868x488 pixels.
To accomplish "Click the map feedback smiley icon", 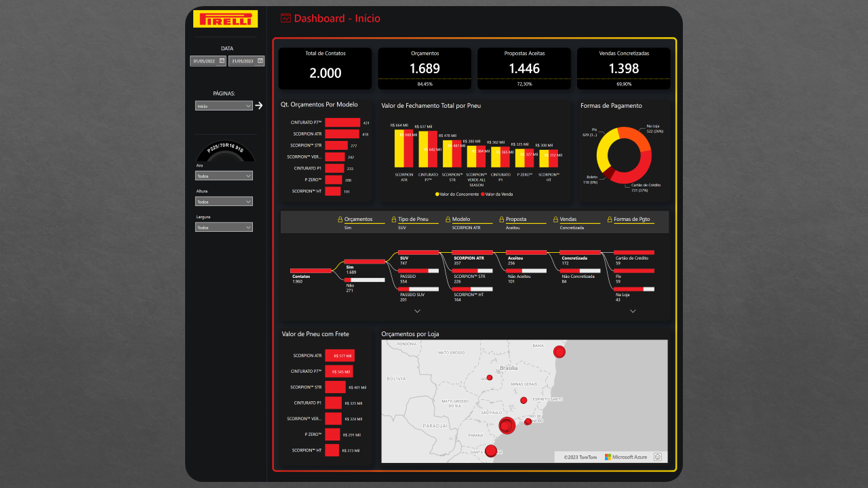I will point(658,457).
